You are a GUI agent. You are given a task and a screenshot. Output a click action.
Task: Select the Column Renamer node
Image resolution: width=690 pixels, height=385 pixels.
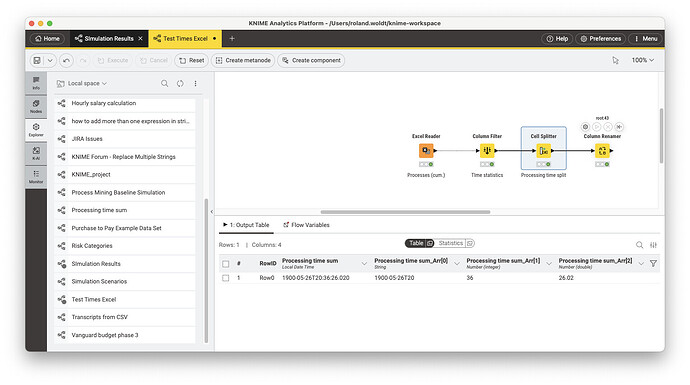[x=602, y=150]
